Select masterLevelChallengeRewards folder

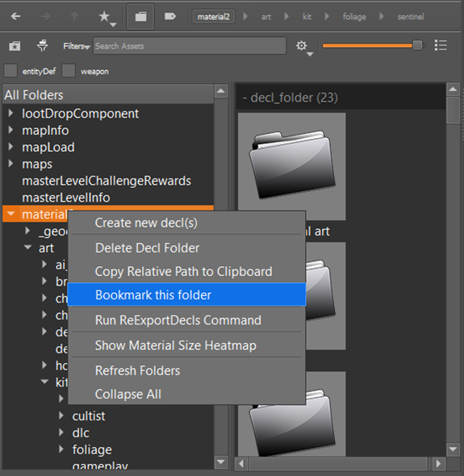coord(107,181)
